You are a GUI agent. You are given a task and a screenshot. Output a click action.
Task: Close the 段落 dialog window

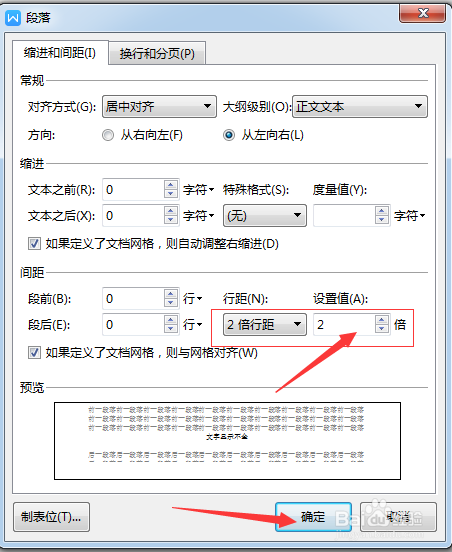click(x=422, y=13)
